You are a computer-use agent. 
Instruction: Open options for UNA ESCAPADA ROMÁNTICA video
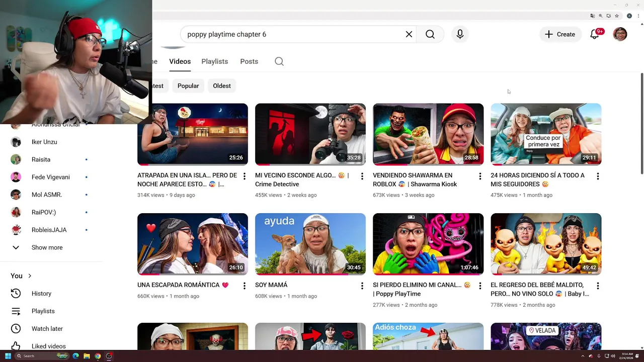click(244, 286)
